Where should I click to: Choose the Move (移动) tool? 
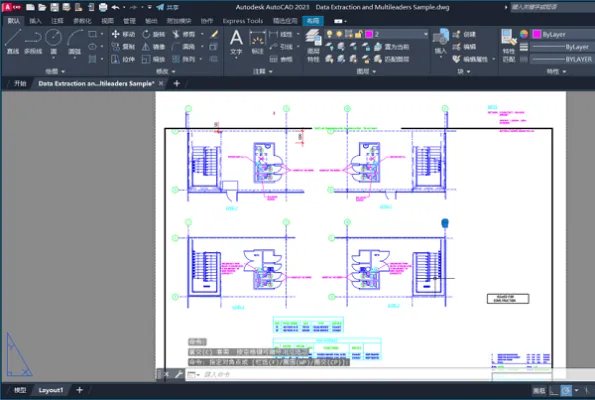pos(123,34)
